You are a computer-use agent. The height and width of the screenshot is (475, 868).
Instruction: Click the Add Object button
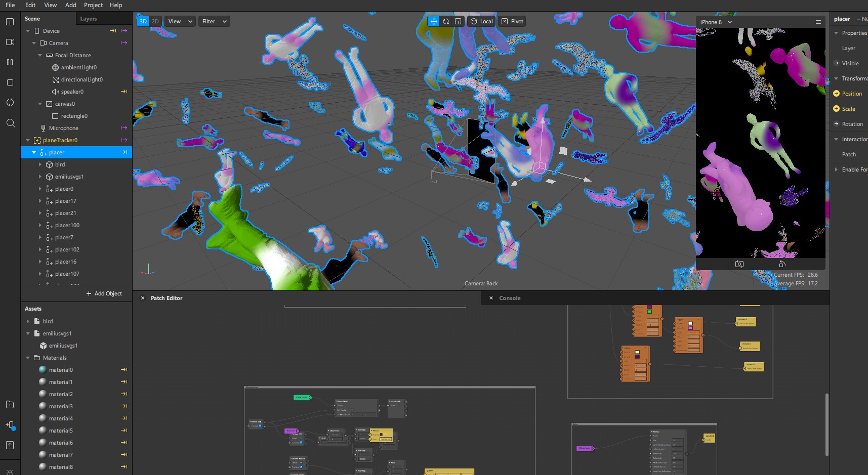[x=104, y=293]
